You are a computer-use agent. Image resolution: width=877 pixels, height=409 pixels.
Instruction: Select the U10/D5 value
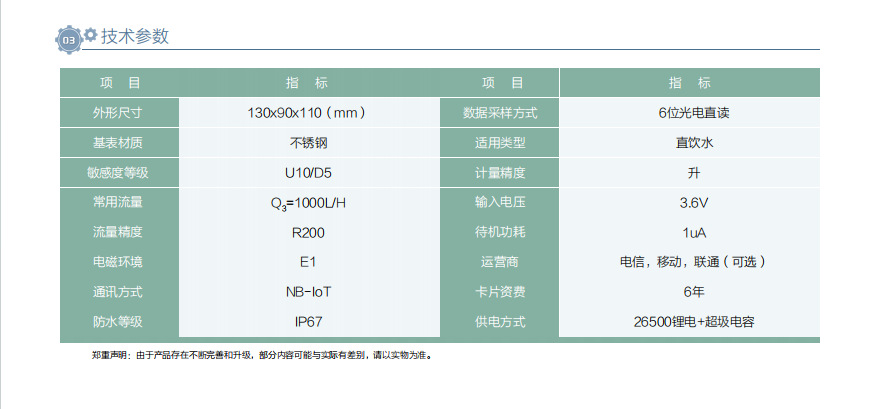(x=308, y=173)
